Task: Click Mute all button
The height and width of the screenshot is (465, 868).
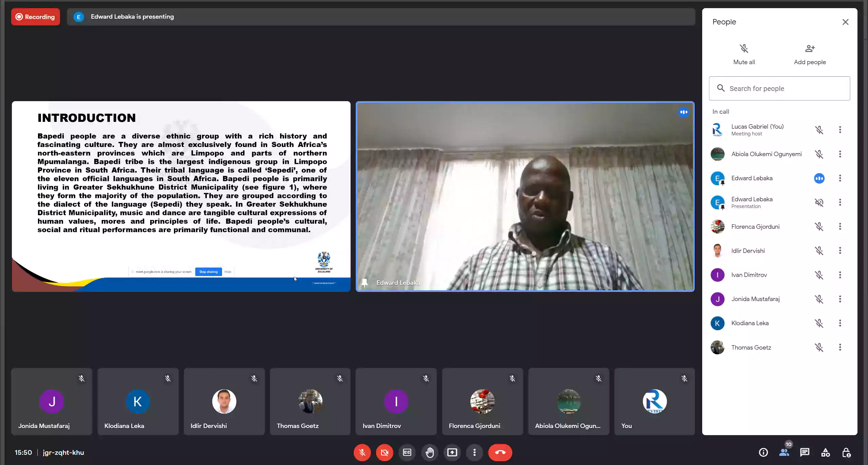Action: [744, 54]
